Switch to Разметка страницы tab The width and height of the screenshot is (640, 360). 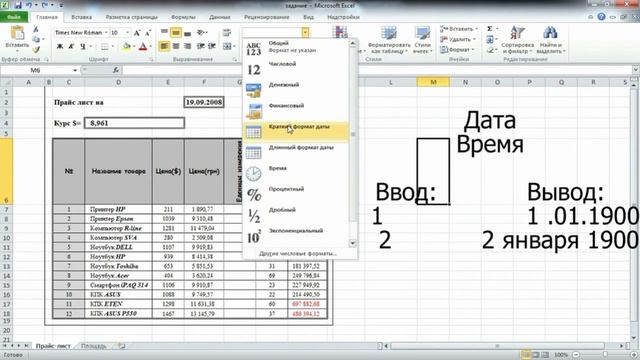coord(131,17)
